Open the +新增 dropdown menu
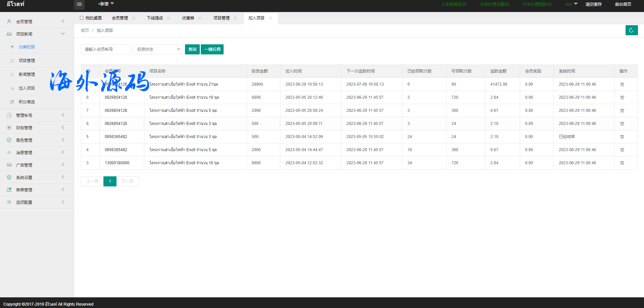 pos(106,4)
